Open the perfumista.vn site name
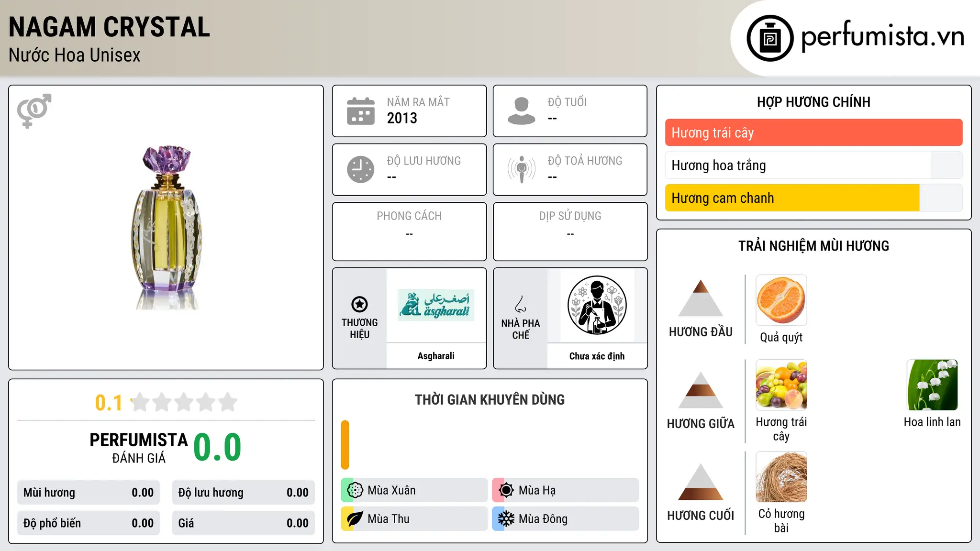The width and height of the screenshot is (980, 551). coord(882,37)
